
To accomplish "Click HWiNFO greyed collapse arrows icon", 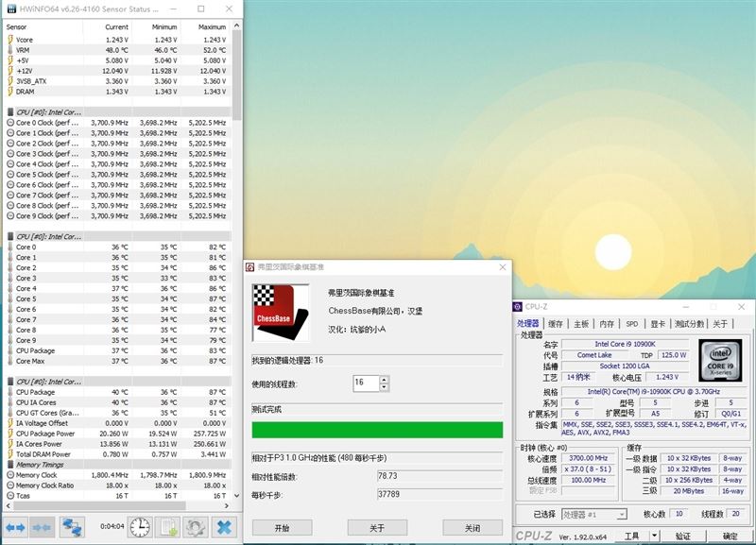I will (42, 528).
